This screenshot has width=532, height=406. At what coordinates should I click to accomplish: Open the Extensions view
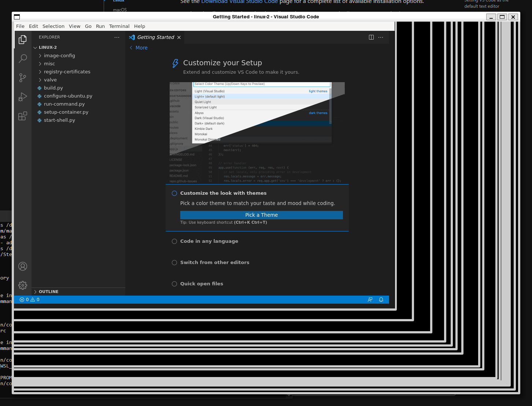[23, 116]
